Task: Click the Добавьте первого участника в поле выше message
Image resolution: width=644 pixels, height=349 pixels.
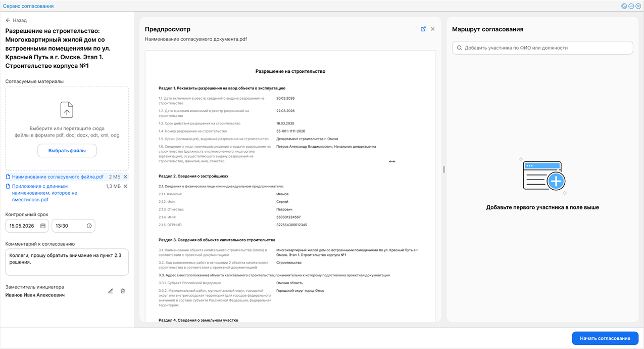Action: point(542,207)
